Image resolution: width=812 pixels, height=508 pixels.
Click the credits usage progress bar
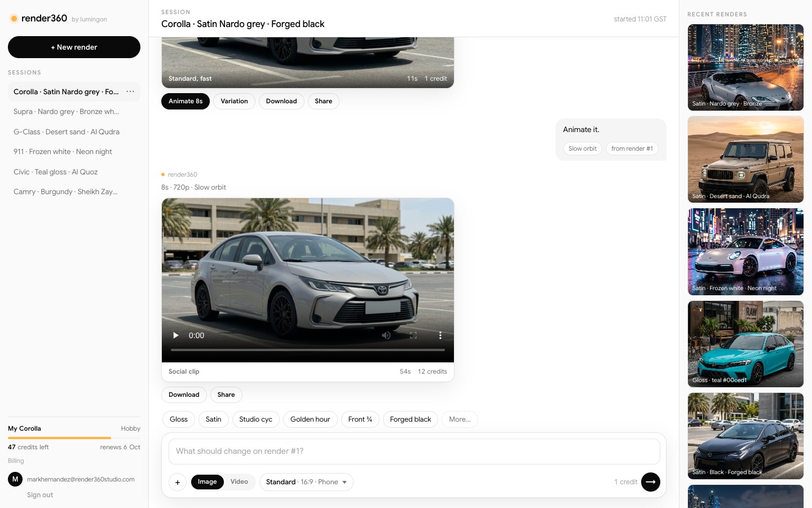(74, 438)
